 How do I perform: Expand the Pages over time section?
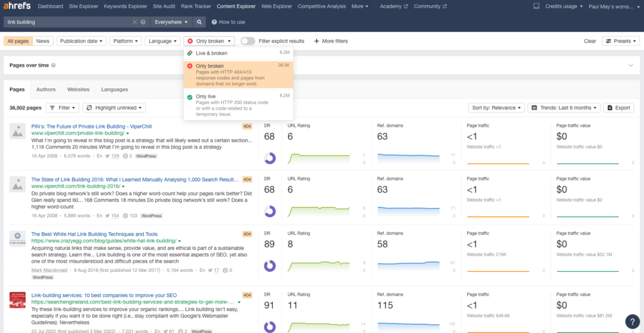[631, 65]
